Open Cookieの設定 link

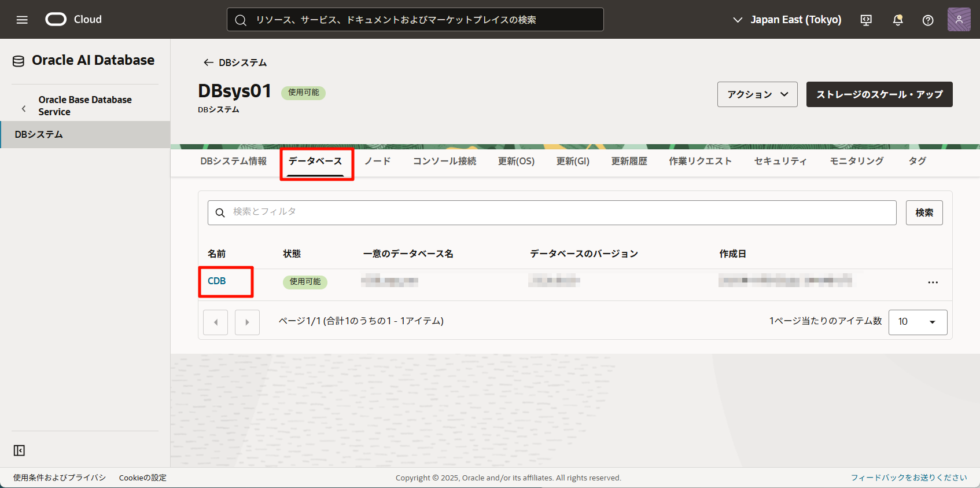pos(142,478)
